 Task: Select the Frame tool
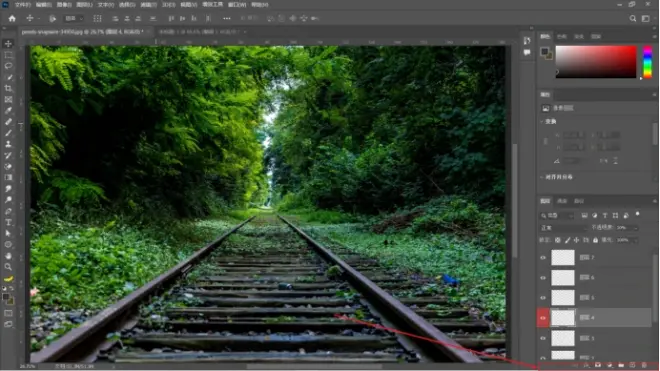pos(8,100)
